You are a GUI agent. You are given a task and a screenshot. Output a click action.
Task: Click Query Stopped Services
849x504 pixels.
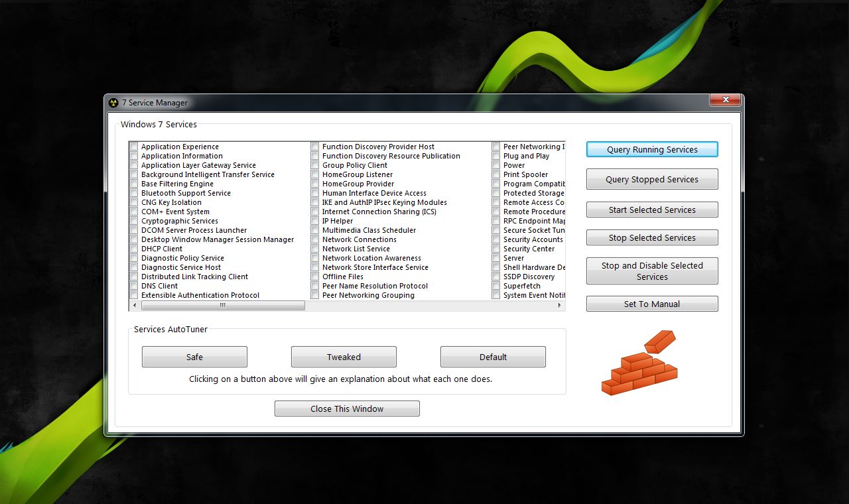tap(652, 179)
